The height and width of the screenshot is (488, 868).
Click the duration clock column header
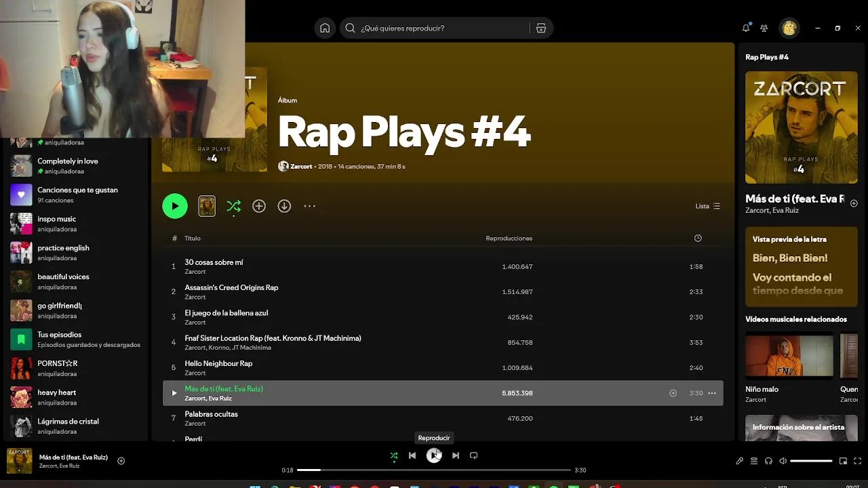click(698, 238)
